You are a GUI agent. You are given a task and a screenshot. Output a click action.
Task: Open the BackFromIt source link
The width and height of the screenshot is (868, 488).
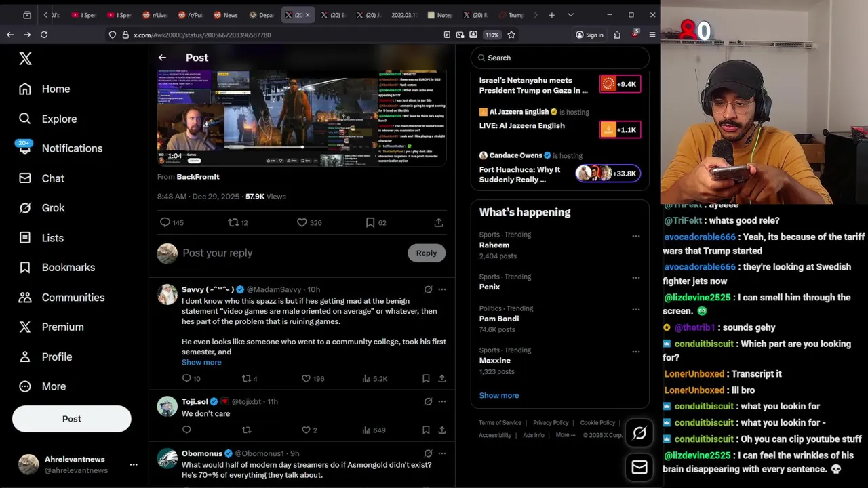198,177
